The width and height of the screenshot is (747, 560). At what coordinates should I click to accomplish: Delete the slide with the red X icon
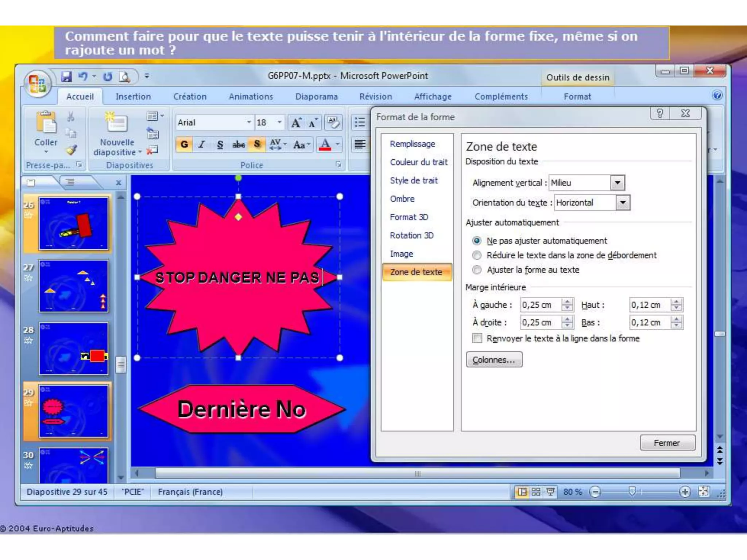pos(152,150)
